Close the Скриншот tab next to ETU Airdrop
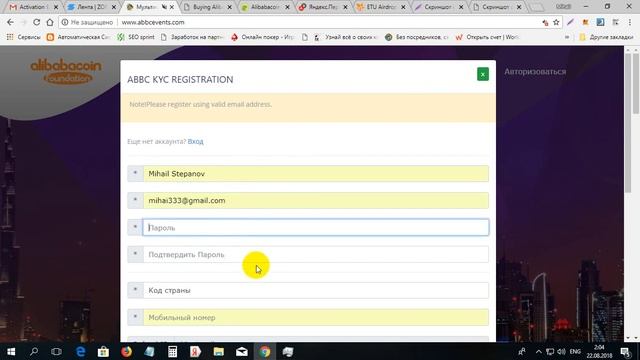640x360 pixels. pyautogui.click(x=461, y=7)
